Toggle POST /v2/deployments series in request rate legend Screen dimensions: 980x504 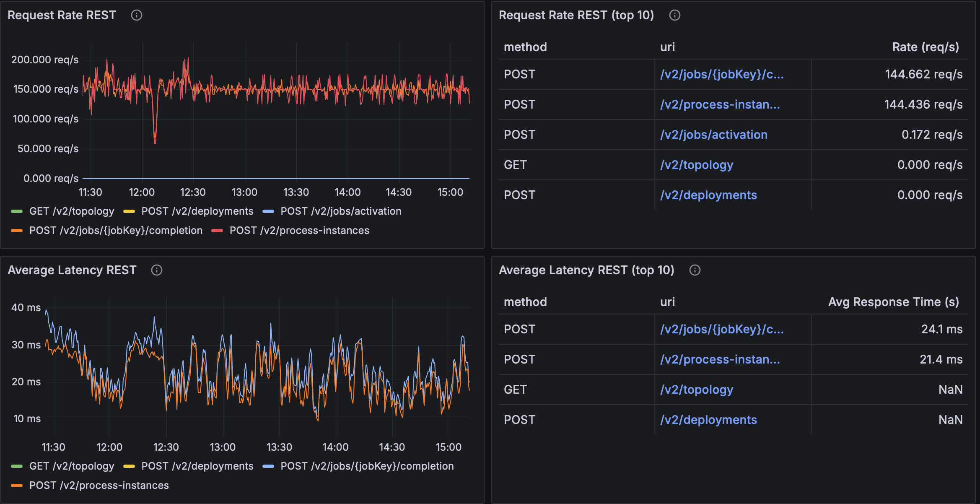[x=197, y=211]
